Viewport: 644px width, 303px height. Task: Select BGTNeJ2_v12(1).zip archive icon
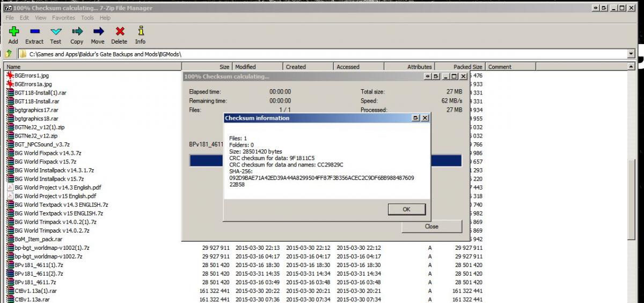[10, 127]
